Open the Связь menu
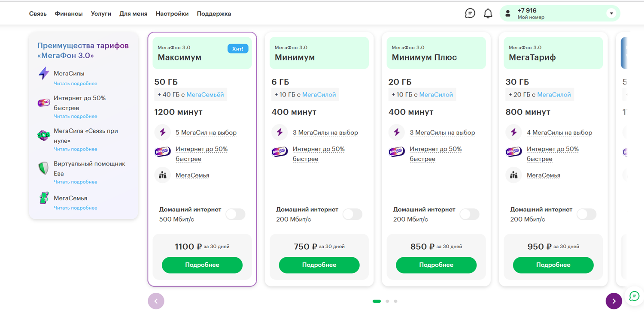Viewport: 644px width, 313px height. click(x=38, y=14)
